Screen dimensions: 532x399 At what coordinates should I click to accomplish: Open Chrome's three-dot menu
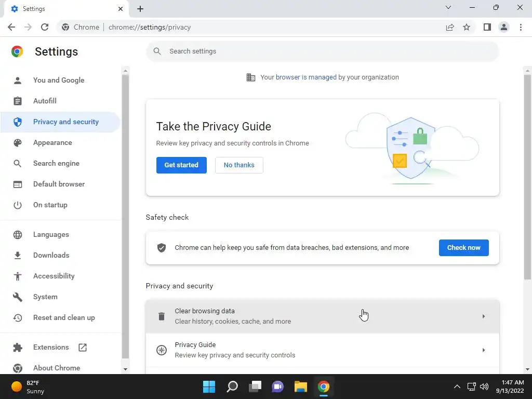pos(521,27)
